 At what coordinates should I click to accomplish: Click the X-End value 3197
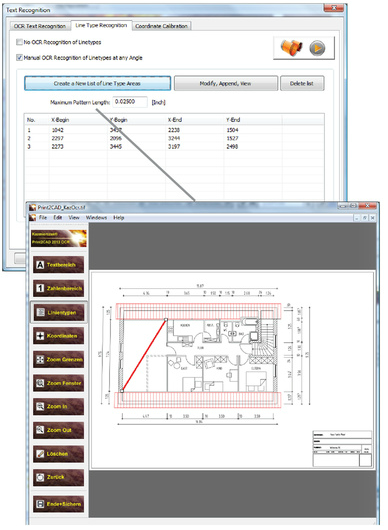(174, 146)
